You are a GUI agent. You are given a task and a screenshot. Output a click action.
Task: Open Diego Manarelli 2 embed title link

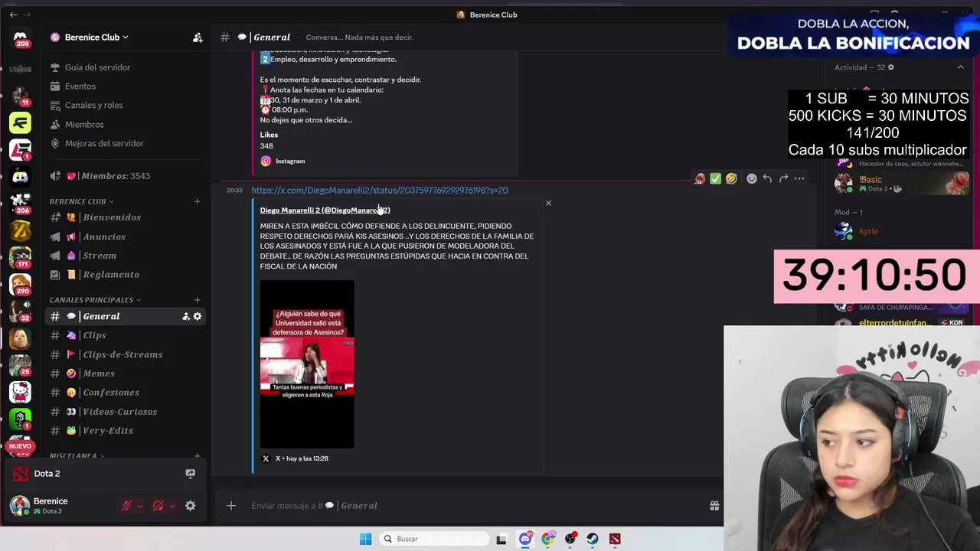(x=325, y=210)
